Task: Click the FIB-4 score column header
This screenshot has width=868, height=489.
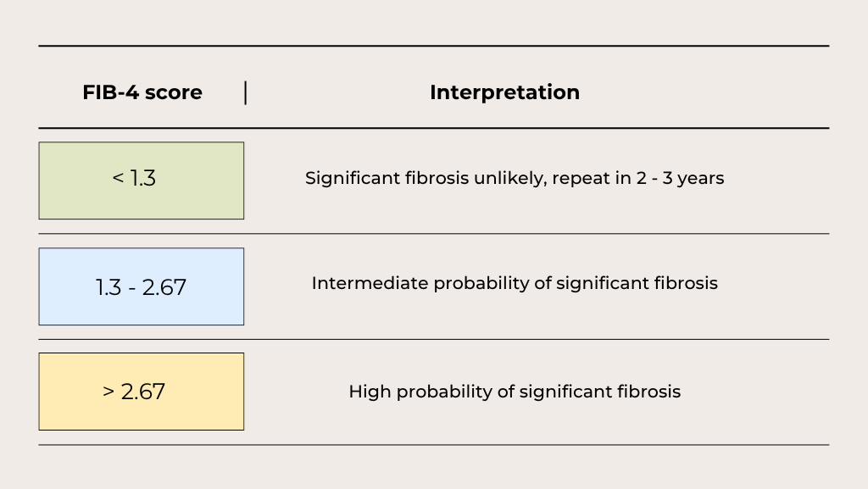Action: [142, 92]
